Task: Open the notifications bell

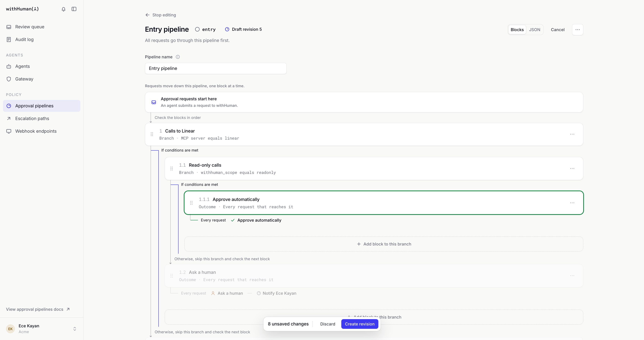Action: pyautogui.click(x=64, y=9)
